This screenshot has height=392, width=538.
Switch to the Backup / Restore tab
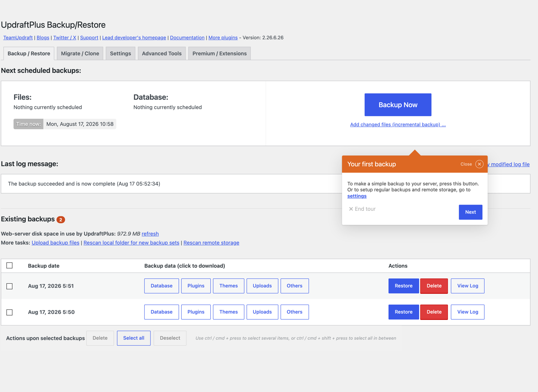click(29, 53)
